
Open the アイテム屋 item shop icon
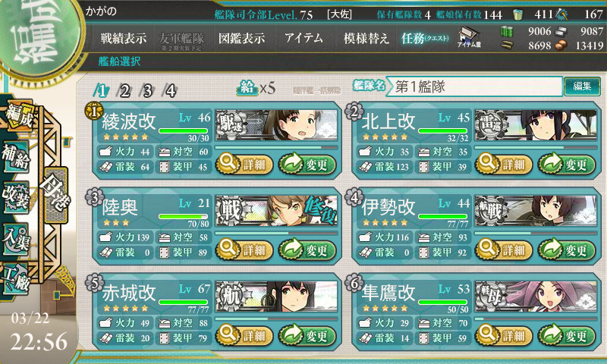click(468, 37)
